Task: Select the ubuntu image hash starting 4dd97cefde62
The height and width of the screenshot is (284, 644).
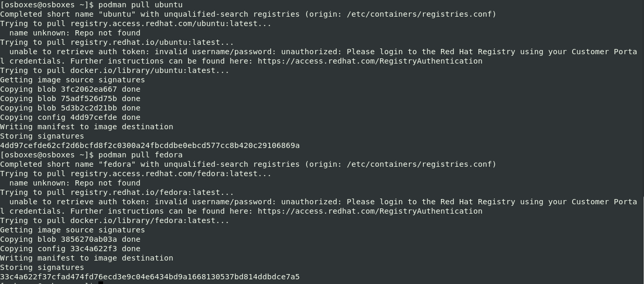Action: pos(150,145)
